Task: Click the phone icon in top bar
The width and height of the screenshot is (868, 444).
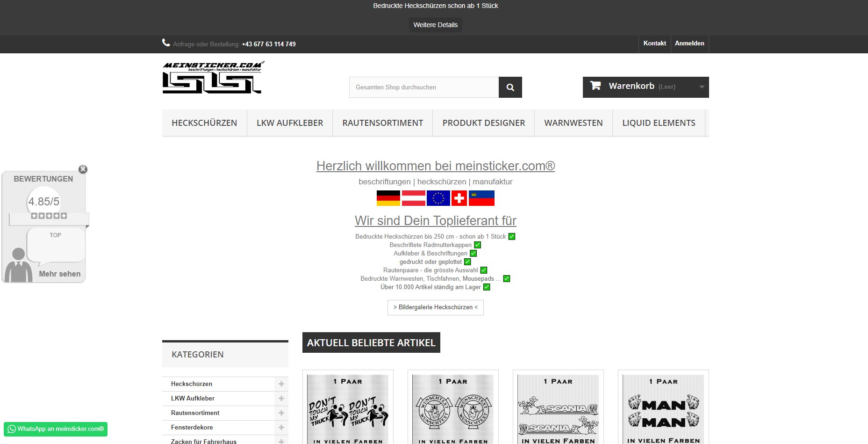Action: [166, 43]
